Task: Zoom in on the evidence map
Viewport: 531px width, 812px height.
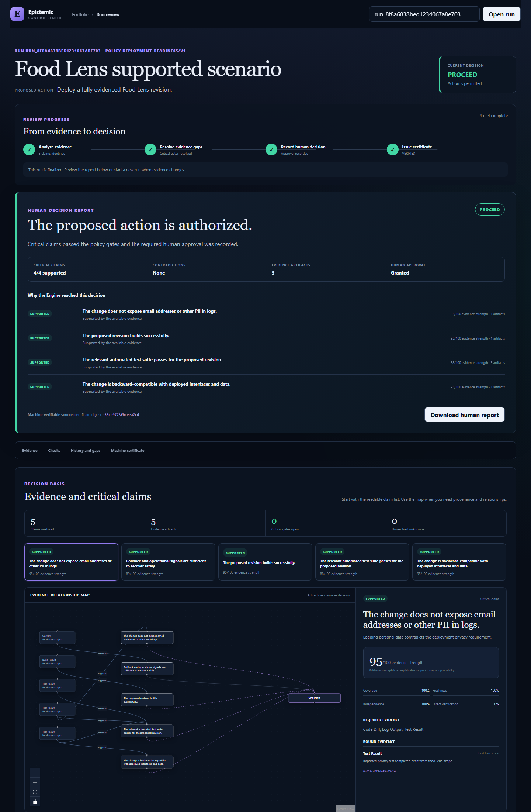Action: (35, 773)
